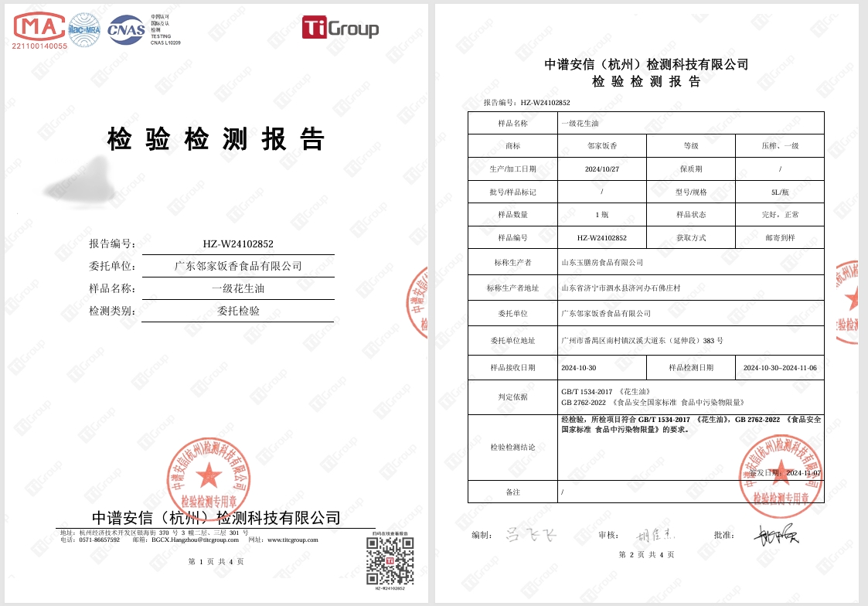Click the 型号/规格 label cell
The height and width of the screenshot is (606, 868).
pyautogui.click(x=691, y=192)
